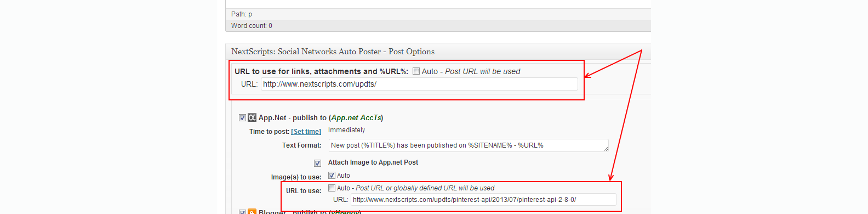Image resolution: width=868 pixels, height=214 pixels.
Task: Uncheck Auto for Image(s) to use
Action: 332,175
